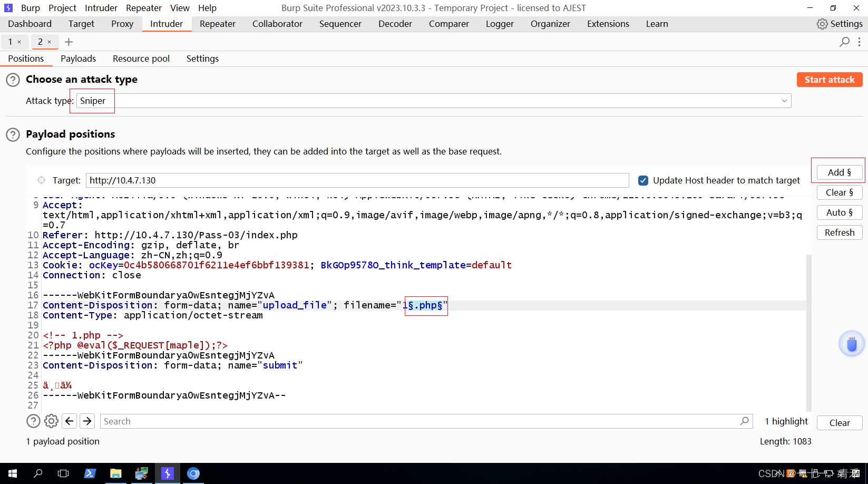The image size is (868, 484).
Task: Switch to the Collaborator tab
Action: click(x=277, y=24)
